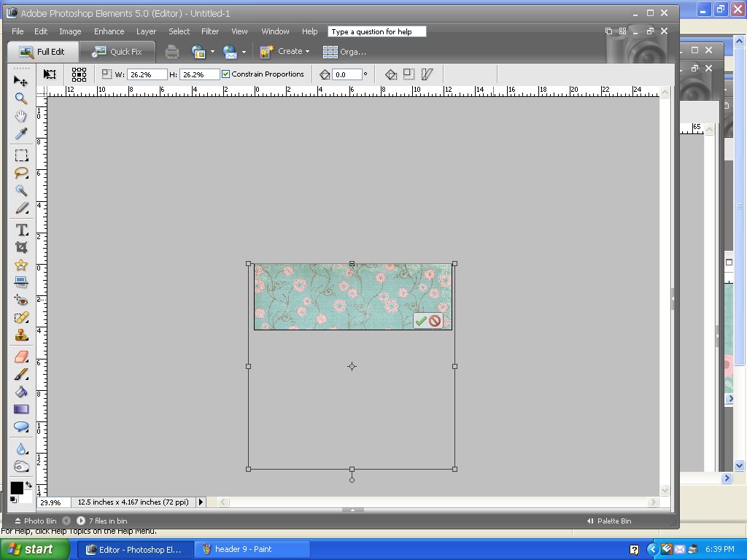Select the Hand tool
The image size is (747, 560).
(x=20, y=116)
